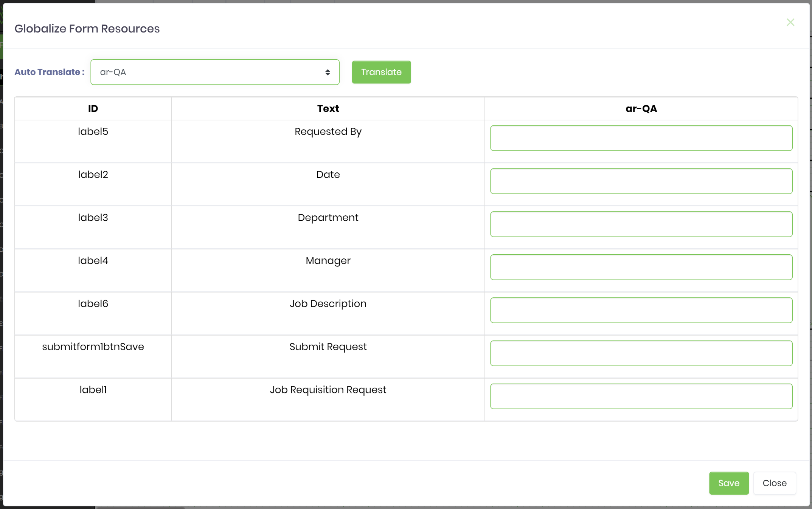
Task: Close the dialog using the Close button
Action: 774,483
